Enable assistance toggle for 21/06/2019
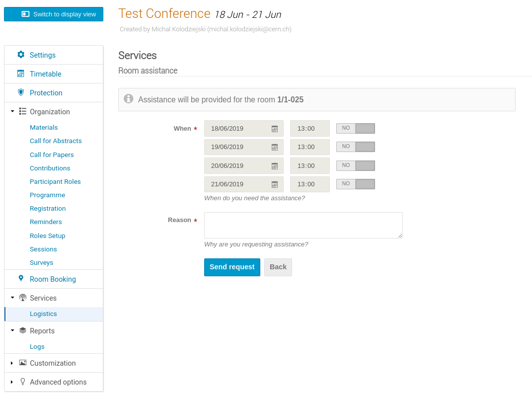 coord(356,184)
